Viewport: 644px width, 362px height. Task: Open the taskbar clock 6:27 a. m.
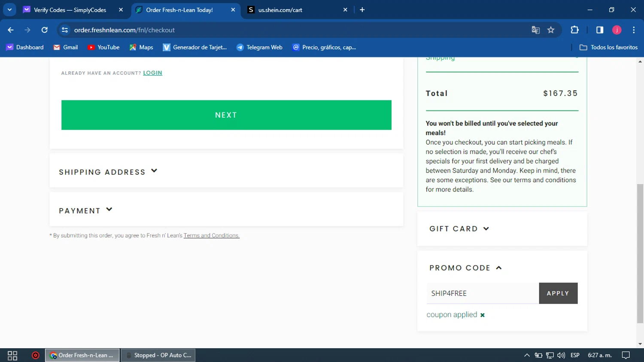click(x=600, y=356)
